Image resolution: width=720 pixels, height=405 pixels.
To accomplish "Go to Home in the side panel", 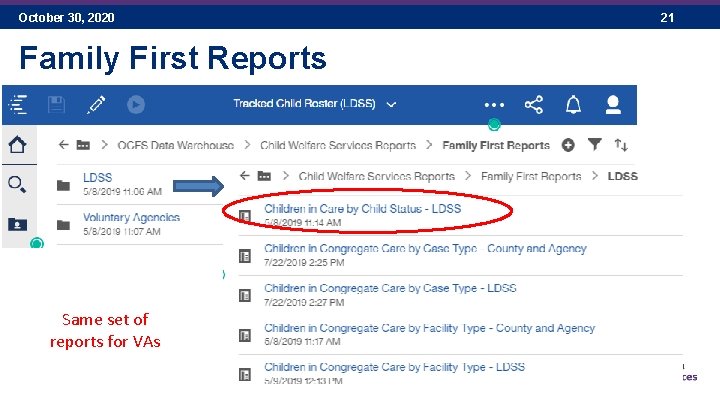I will click(x=18, y=145).
